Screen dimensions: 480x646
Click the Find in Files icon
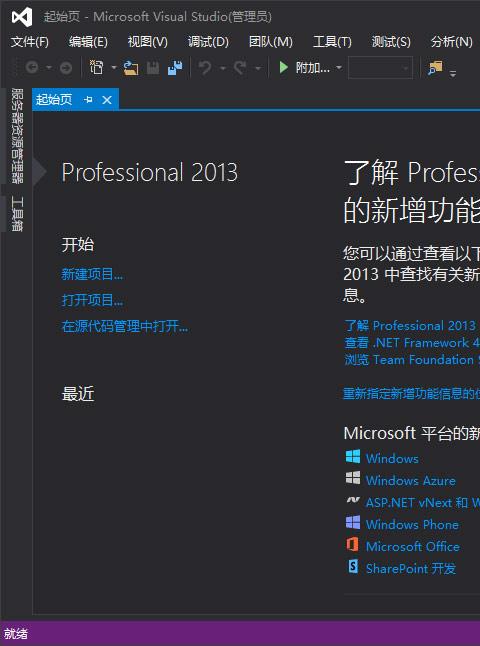435,68
